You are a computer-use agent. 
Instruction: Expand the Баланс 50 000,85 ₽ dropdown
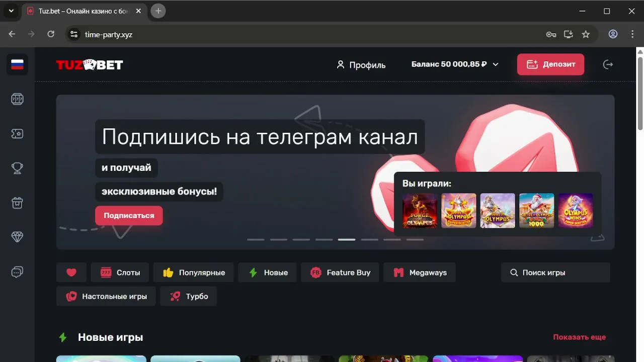pyautogui.click(x=455, y=64)
